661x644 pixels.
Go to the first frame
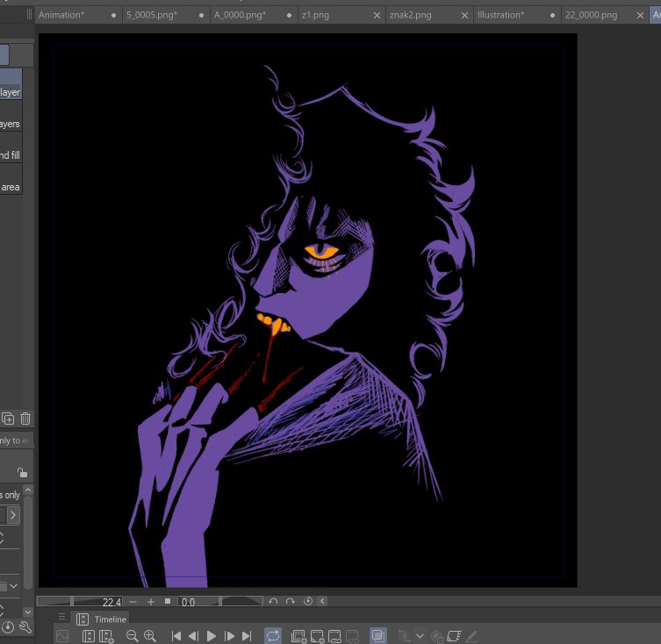click(x=176, y=636)
